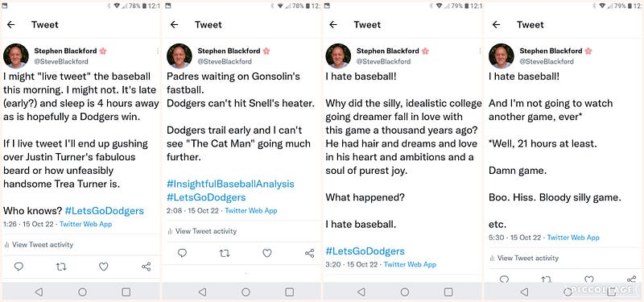644x302 pixels.
Task: Open the three-dot menu on the first tweet
Action: pyautogui.click(x=158, y=51)
